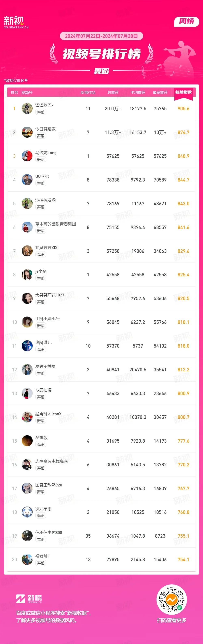Click the 总推荐 column header
Viewport: 203px width, 644px height.
click(x=113, y=93)
